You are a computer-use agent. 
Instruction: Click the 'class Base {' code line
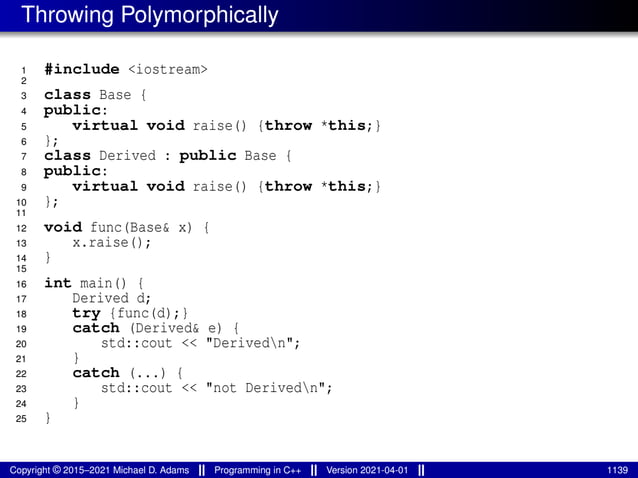(95, 95)
